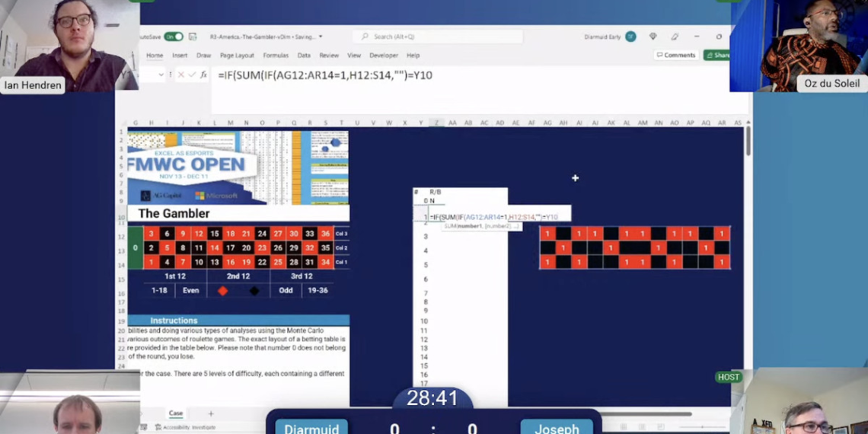
Task: Click the black diamond bet cell
Action: point(254,291)
